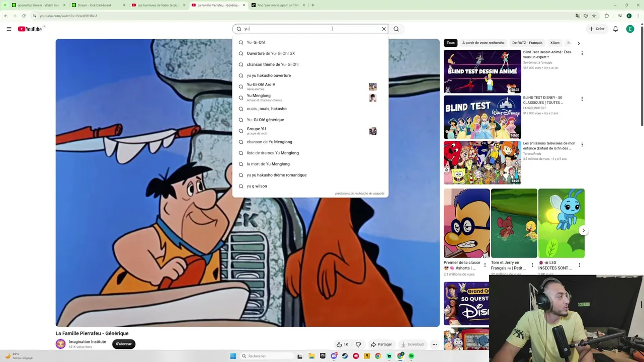The image size is (644, 362).
Task: Choose 'Yu-Gi-Oh! générique' suggestion
Action: (310, 120)
